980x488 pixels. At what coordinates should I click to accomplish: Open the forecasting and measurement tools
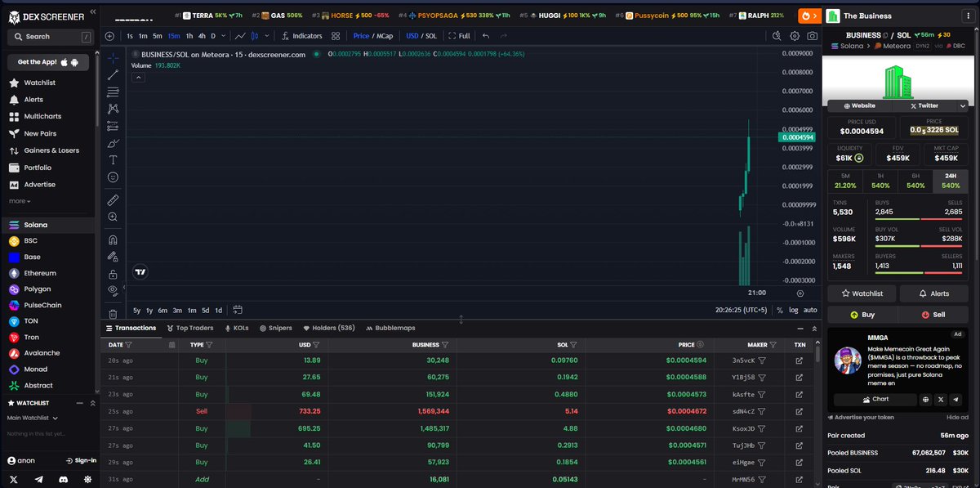113,126
